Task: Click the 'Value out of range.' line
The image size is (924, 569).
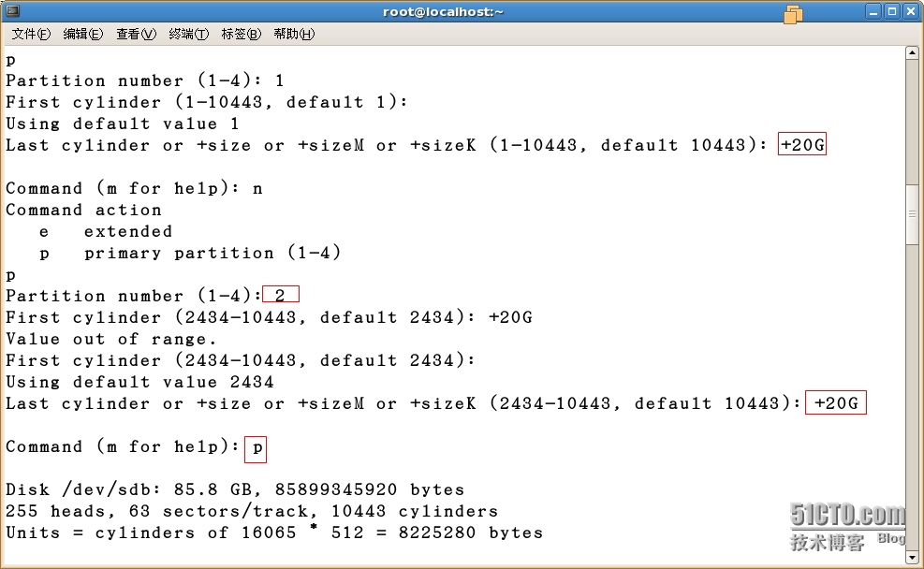Action: 111,340
